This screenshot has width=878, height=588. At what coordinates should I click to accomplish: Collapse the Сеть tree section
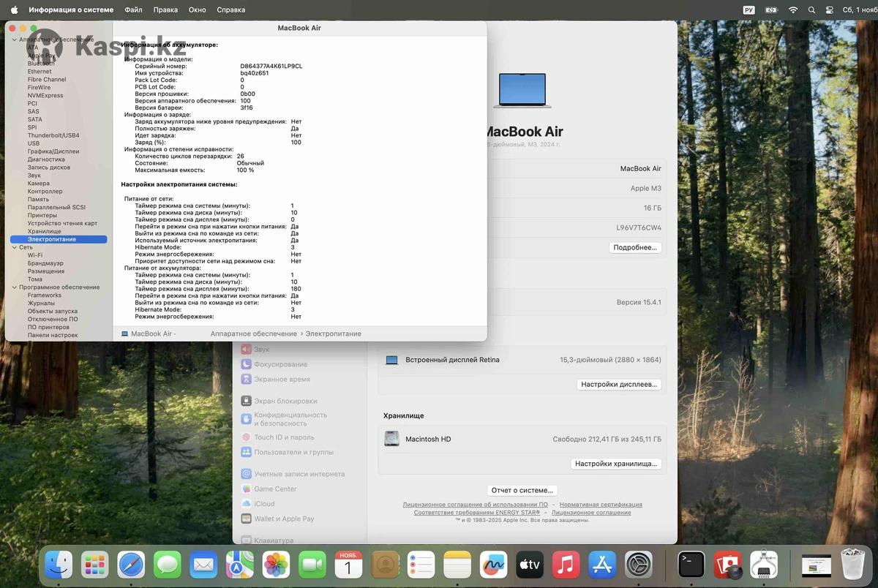[14, 247]
